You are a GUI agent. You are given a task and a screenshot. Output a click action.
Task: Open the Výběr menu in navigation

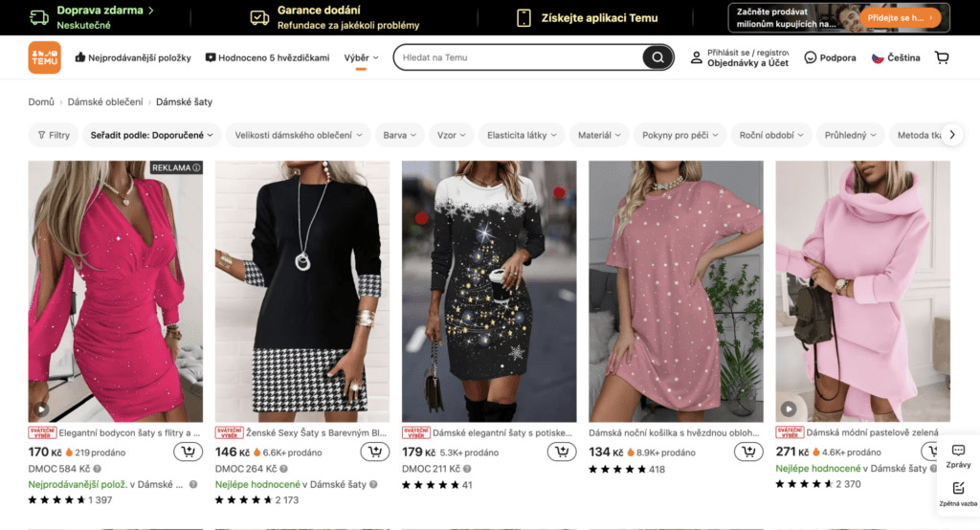[361, 57]
